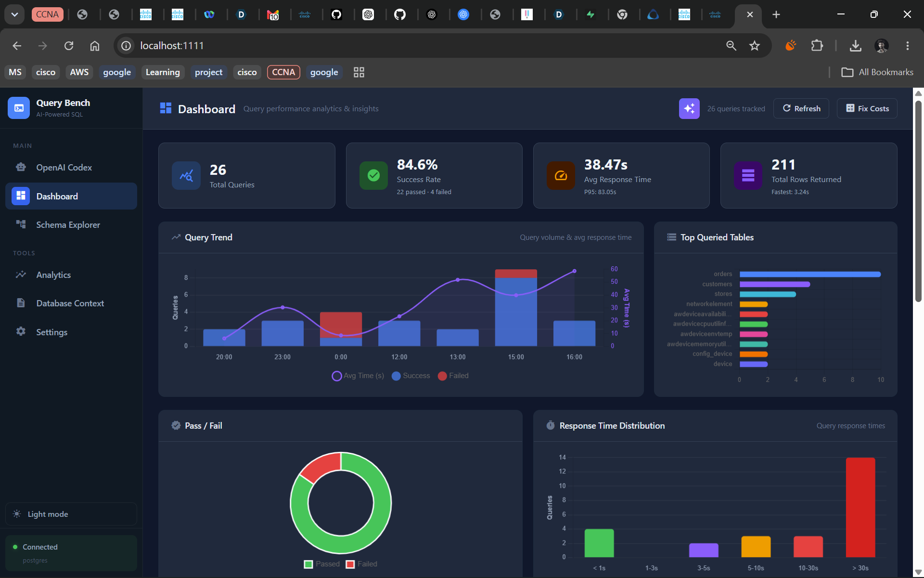Click the page vertical scrollbar thumb

click(x=918, y=201)
